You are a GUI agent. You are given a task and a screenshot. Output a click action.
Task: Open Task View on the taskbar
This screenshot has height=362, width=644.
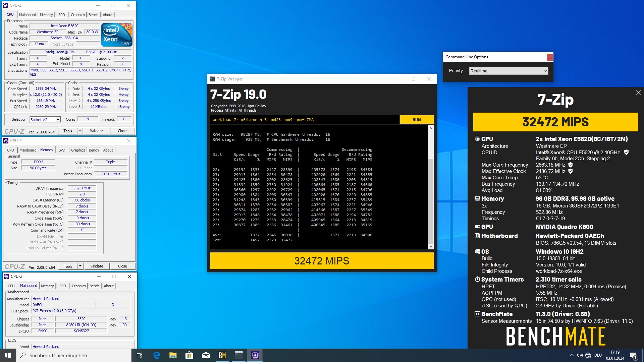[140, 355]
